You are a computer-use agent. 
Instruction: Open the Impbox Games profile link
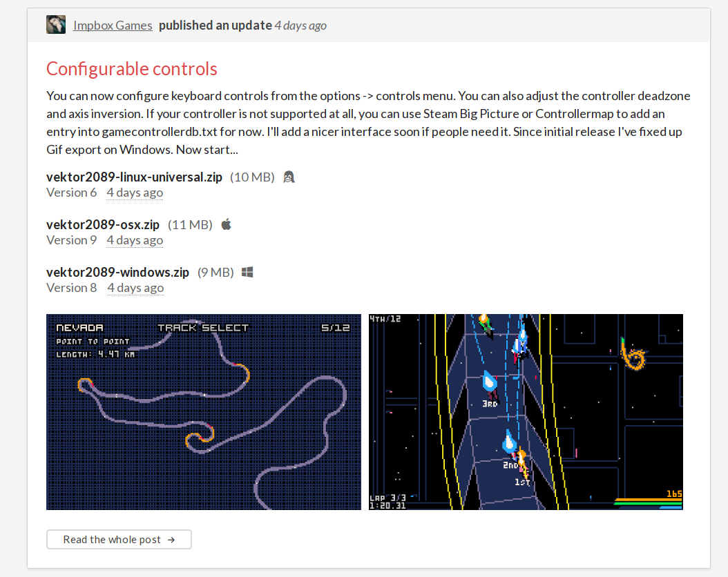(113, 26)
